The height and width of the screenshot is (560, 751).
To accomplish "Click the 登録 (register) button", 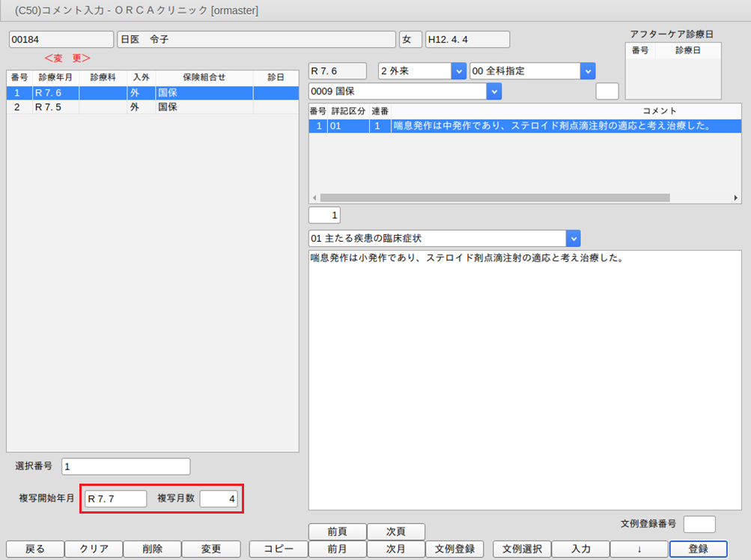I will (698, 549).
